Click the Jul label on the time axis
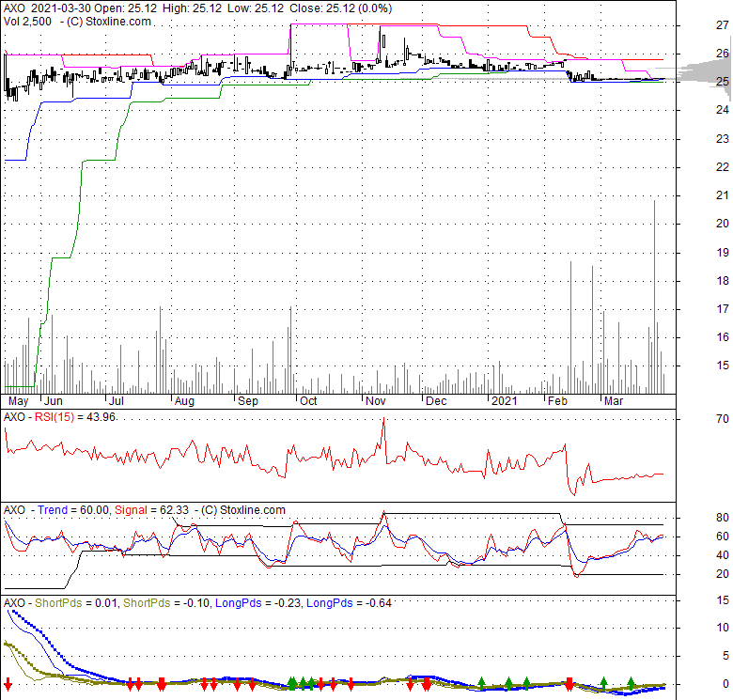The width and height of the screenshot is (733, 700). tap(116, 401)
